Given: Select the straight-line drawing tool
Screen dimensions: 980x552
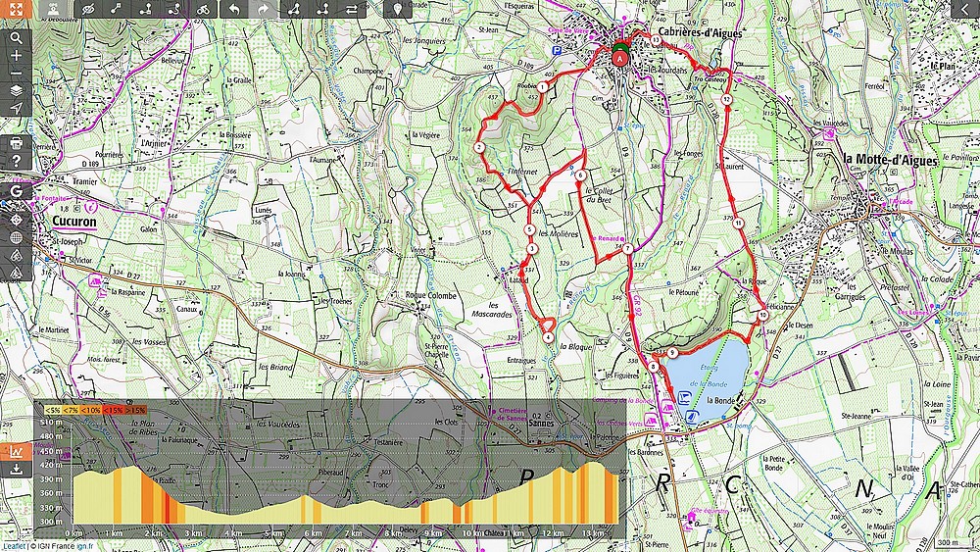Looking at the screenshot, I should pyautogui.click(x=117, y=10).
